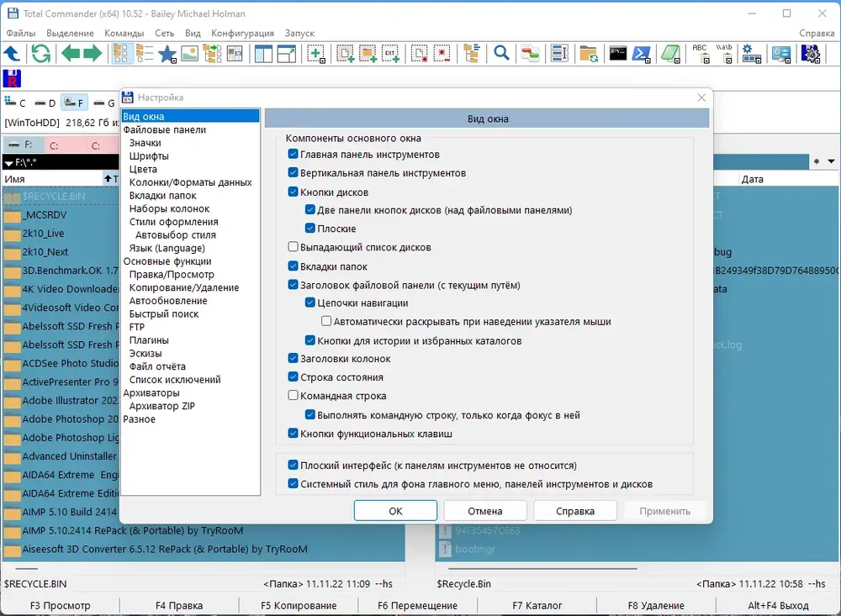Click the blue go-to-parent-directory arrow icon
This screenshot has width=841, height=616.
click(12, 54)
